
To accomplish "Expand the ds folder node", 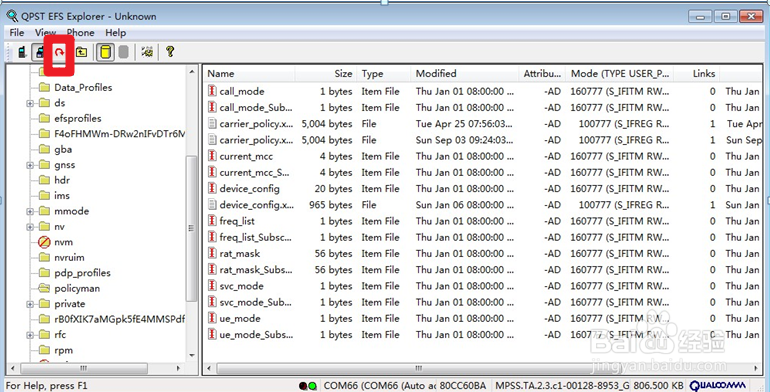I will 30,103.
